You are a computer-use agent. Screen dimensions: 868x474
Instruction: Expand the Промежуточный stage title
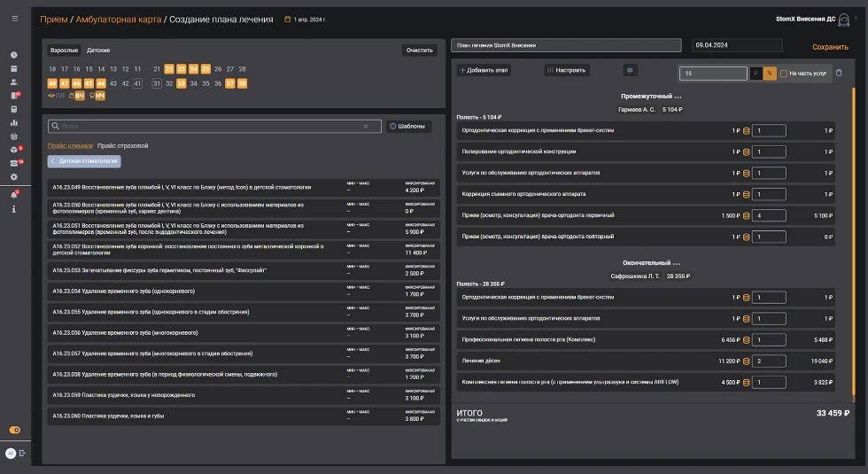pyautogui.click(x=651, y=96)
